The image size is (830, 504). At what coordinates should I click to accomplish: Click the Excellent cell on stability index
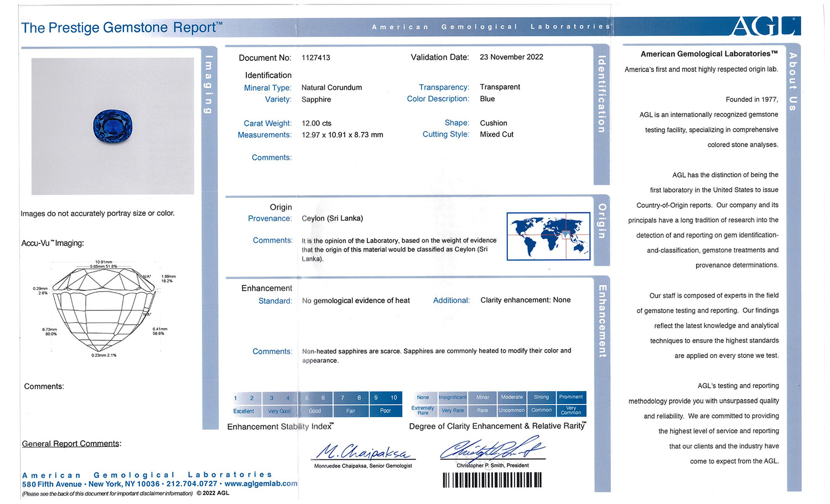(243, 411)
